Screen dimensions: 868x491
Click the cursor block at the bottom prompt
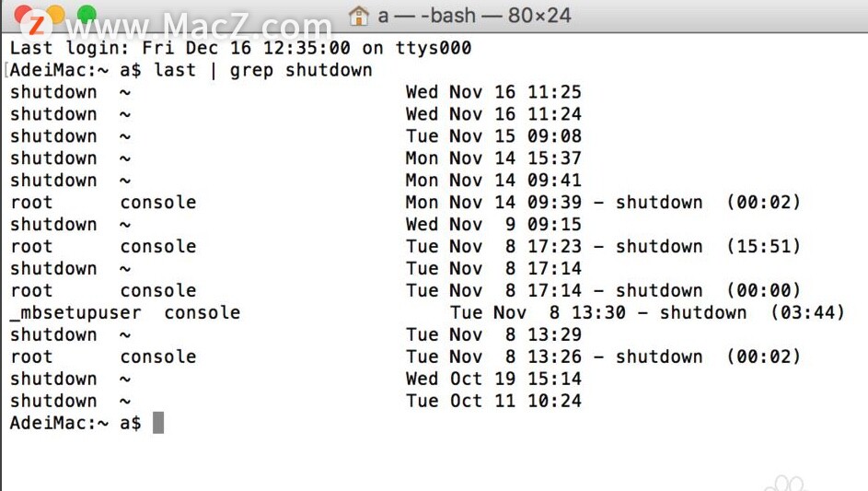[158, 423]
